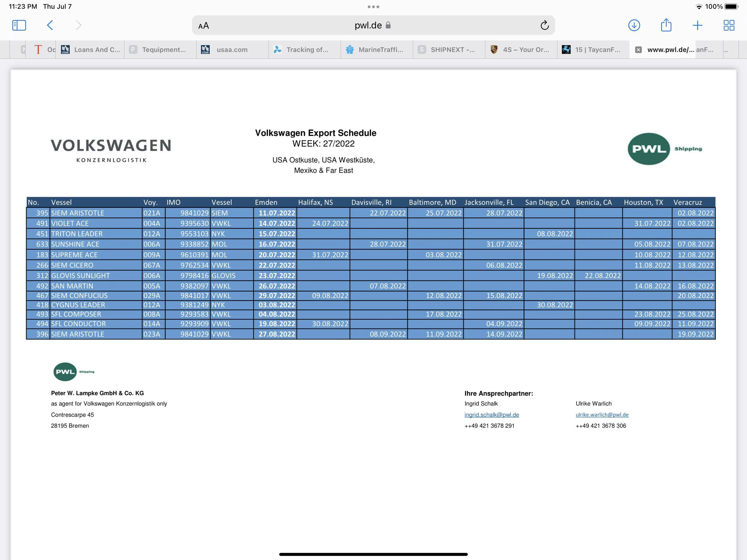Select the VIOLET ACE vessel name
The width and height of the screenshot is (747, 560).
coord(70,224)
